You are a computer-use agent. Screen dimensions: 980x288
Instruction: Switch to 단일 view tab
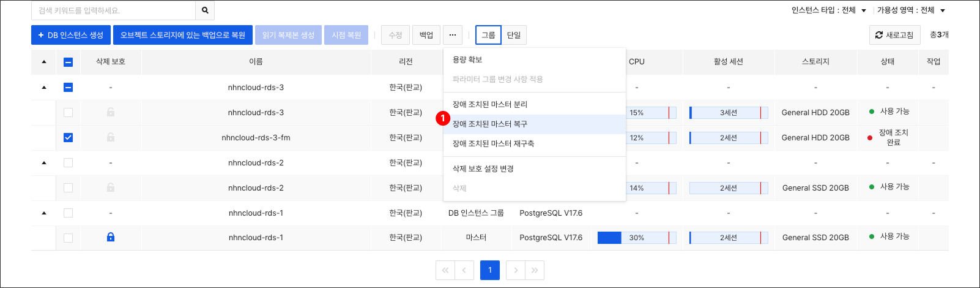[x=514, y=35]
